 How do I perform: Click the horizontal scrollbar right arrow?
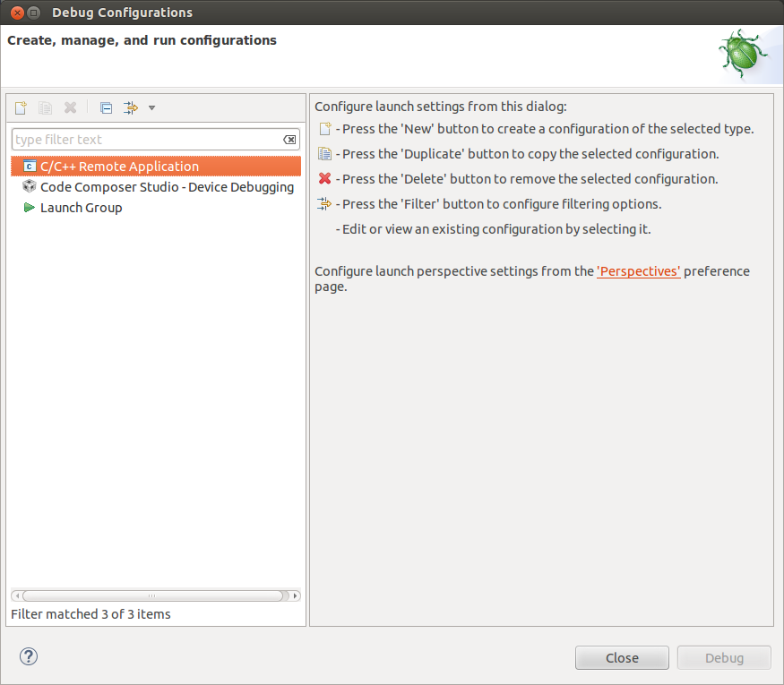pyautogui.click(x=295, y=595)
